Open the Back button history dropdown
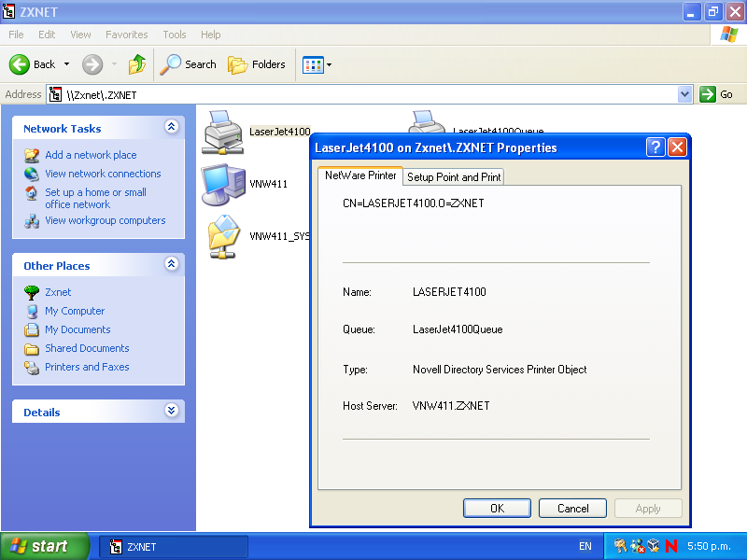 coord(66,64)
